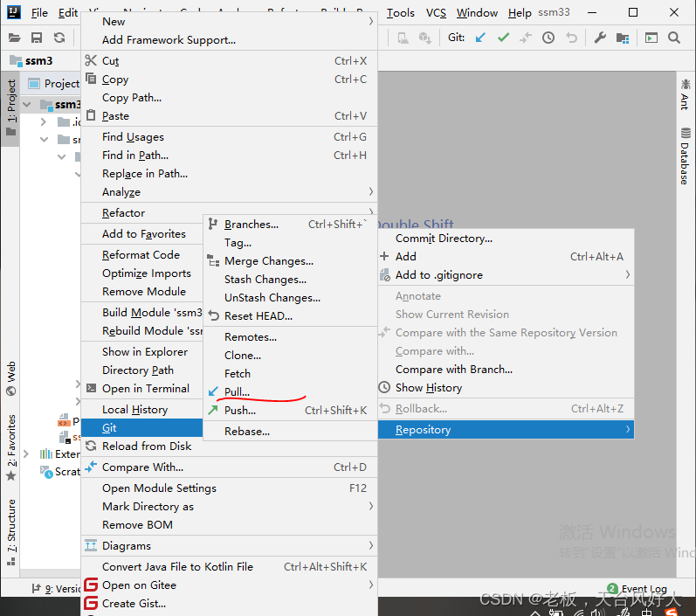
Task: Click the Synchronize refresh toolbar icon
Action: 59,38
